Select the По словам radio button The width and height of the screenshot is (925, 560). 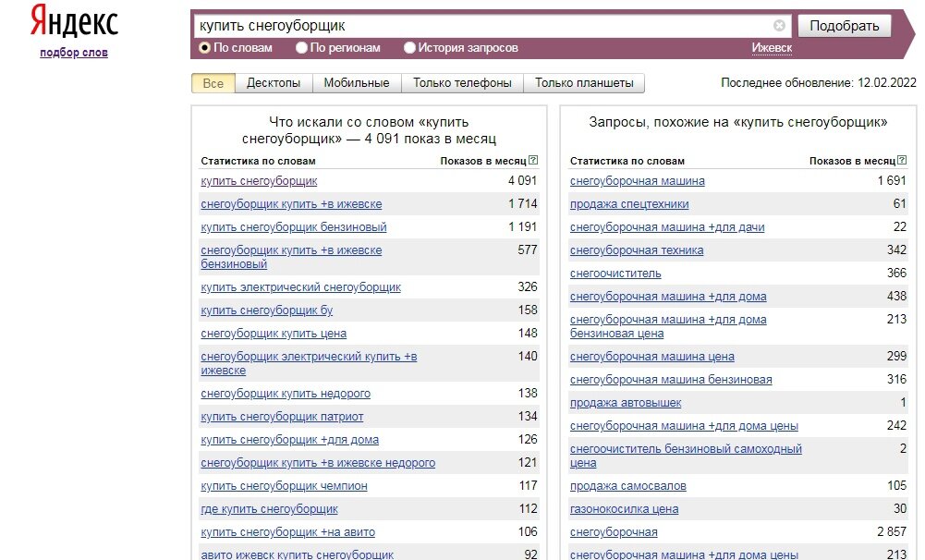point(205,48)
